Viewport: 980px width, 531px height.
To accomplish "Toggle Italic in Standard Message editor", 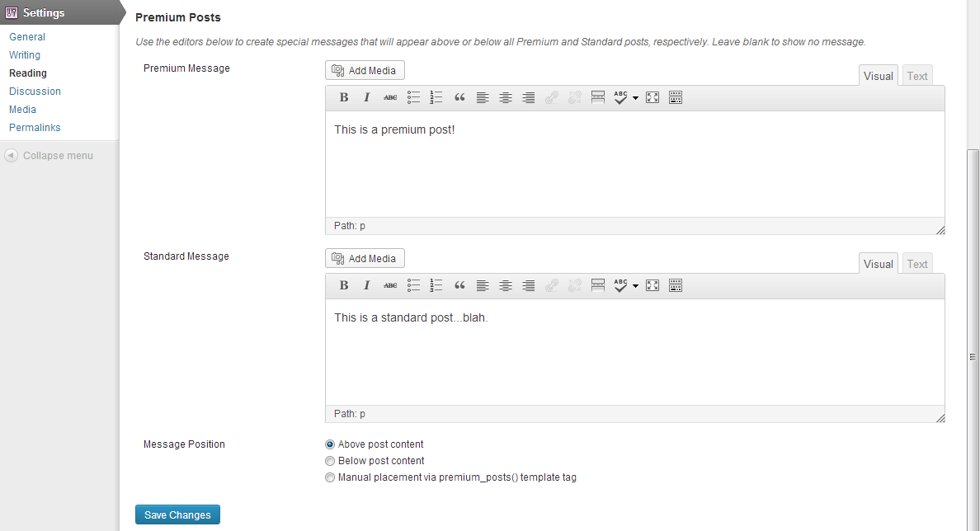I will pyautogui.click(x=367, y=285).
